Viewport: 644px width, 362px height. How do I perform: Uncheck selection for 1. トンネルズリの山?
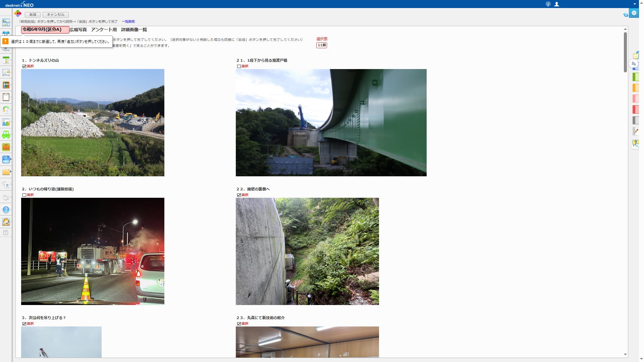click(x=24, y=66)
